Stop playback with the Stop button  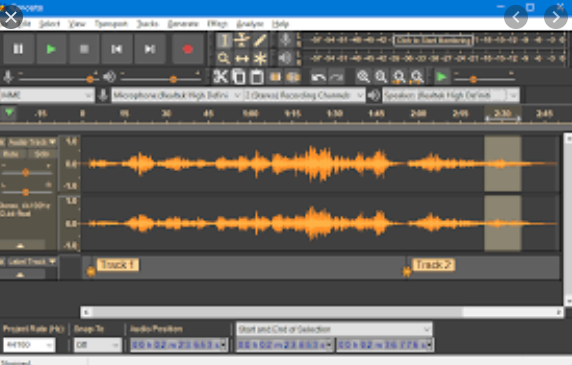tap(84, 49)
